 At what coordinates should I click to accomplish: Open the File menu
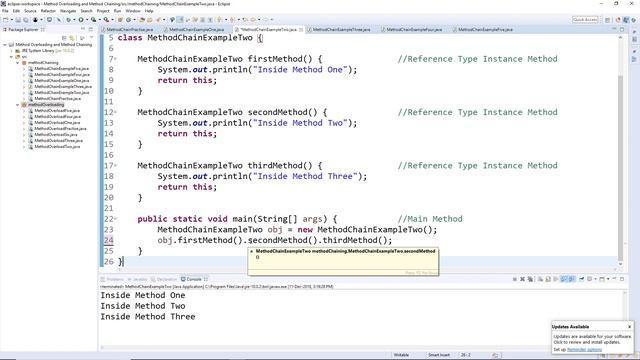click(x=5, y=11)
